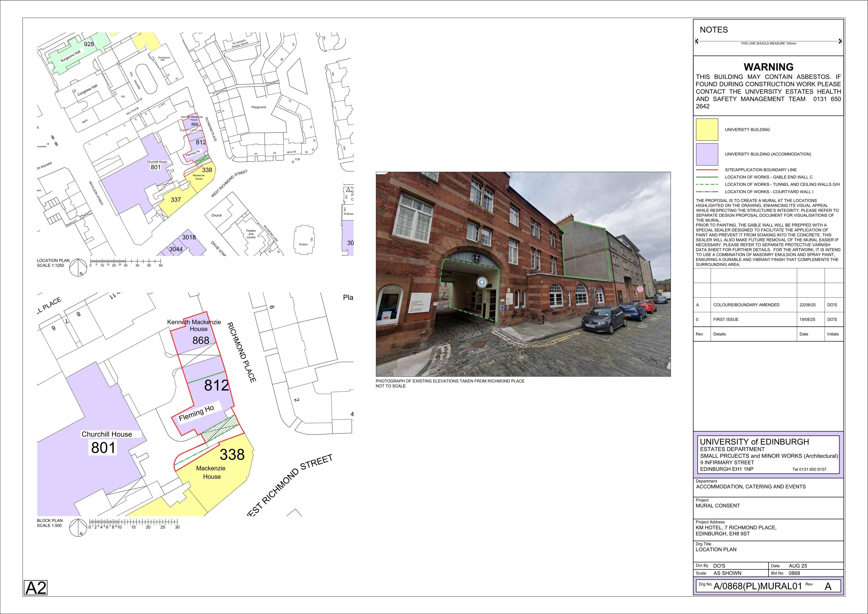868x614 pixels.
Task: Click 'MURAL CONSENT' project text
Action: [x=718, y=505]
